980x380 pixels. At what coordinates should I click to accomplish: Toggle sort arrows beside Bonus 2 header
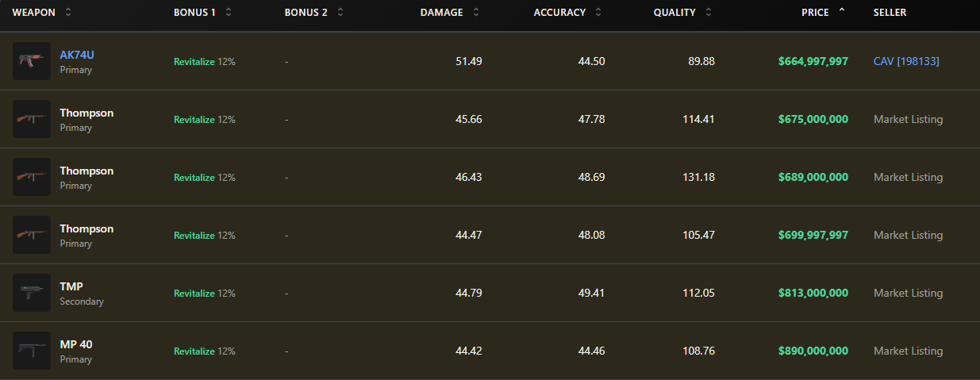pos(340,13)
